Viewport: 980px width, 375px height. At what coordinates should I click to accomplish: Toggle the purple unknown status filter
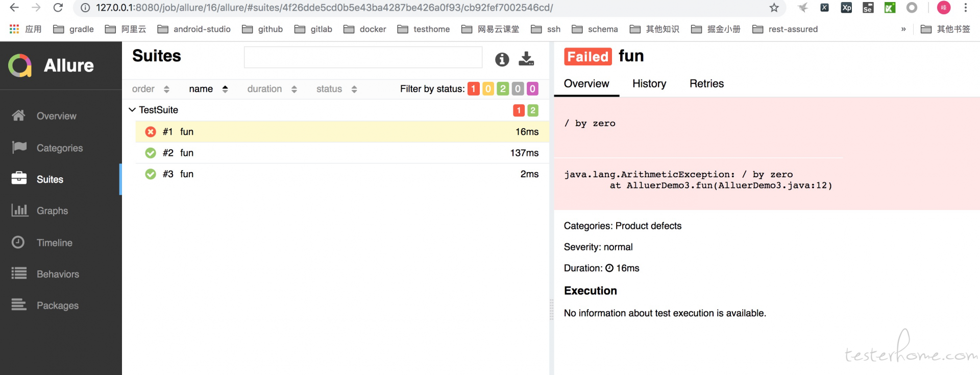pyautogui.click(x=532, y=89)
